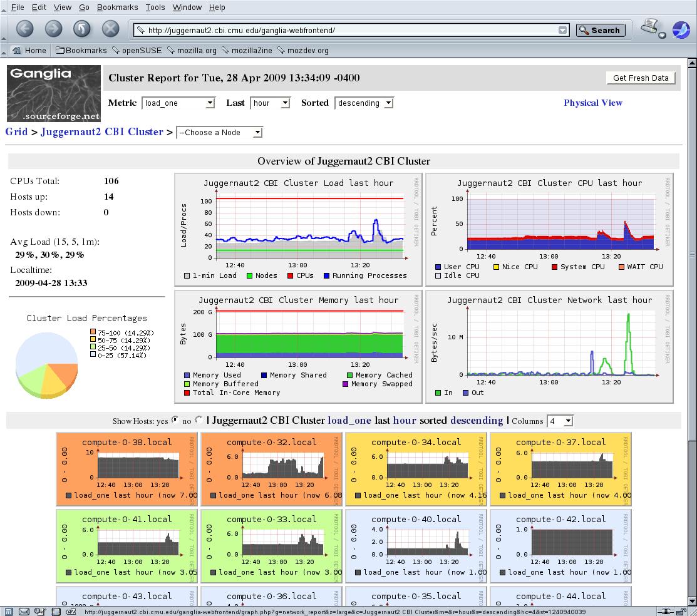Click the scrollbar down arrow

tap(692, 602)
